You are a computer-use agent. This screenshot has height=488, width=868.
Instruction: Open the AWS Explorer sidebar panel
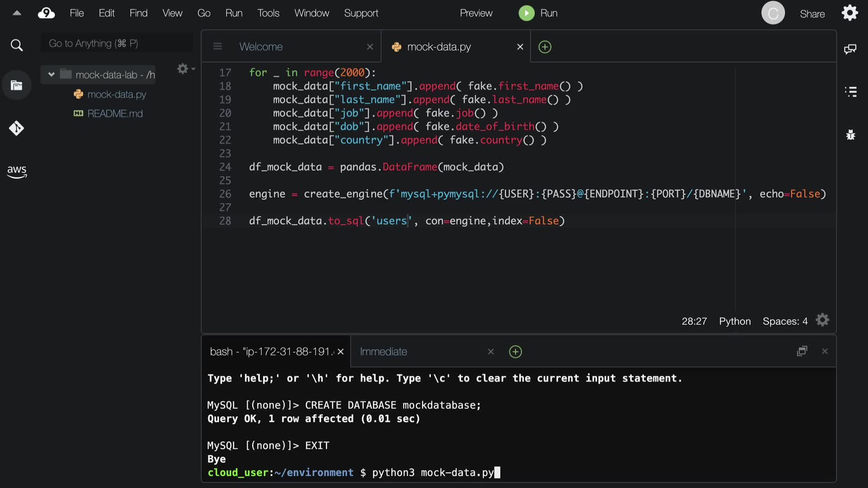pyautogui.click(x=17, y=171)
